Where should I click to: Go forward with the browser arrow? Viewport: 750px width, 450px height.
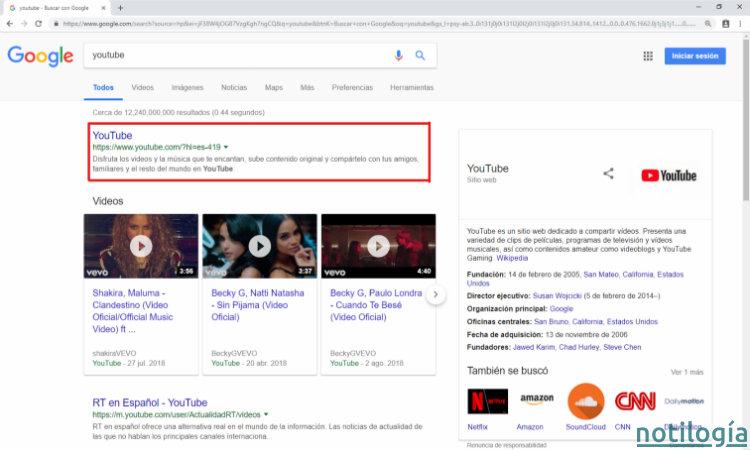[x=24, y=23]
